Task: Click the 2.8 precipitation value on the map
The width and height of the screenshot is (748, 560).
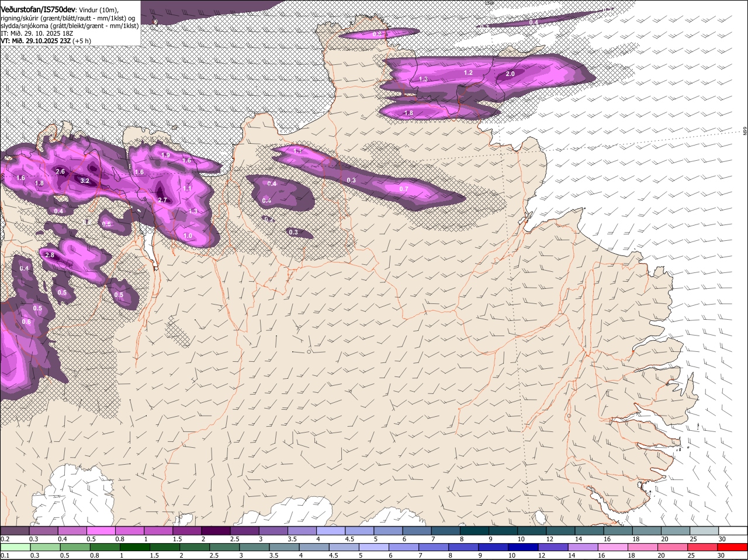Action: 50,255
